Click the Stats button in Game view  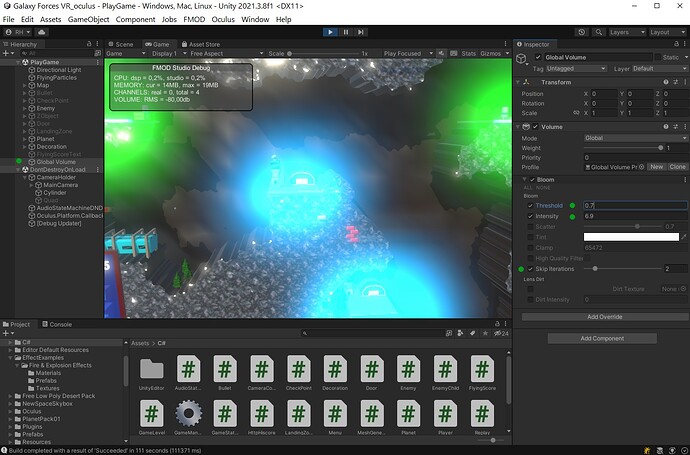pyautogui.click(x=469, y=53)
